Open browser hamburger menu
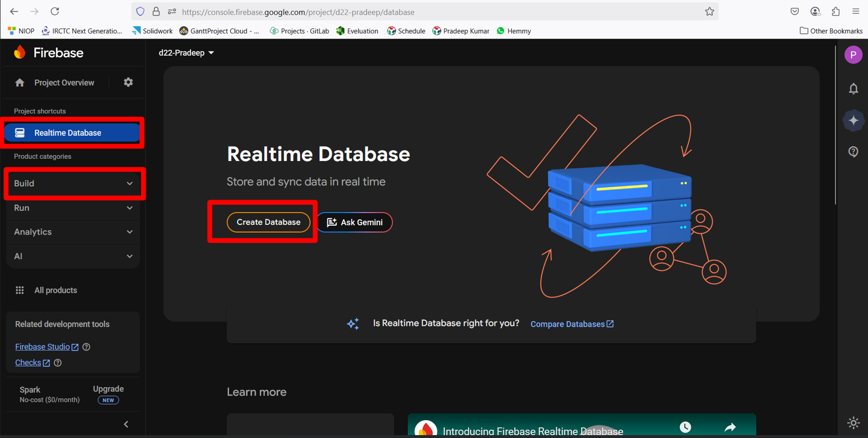The height and width of the screenshot is (438, 868). pyautogui.click(x=856, y=12)
